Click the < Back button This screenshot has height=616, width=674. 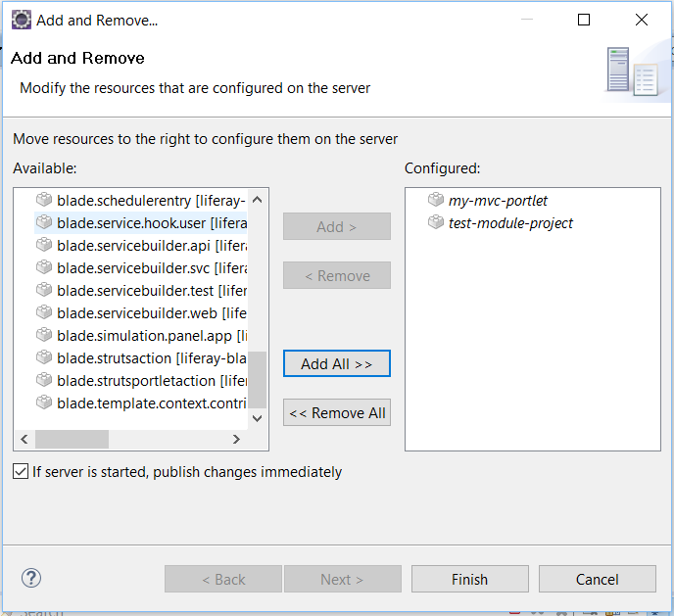223,579
